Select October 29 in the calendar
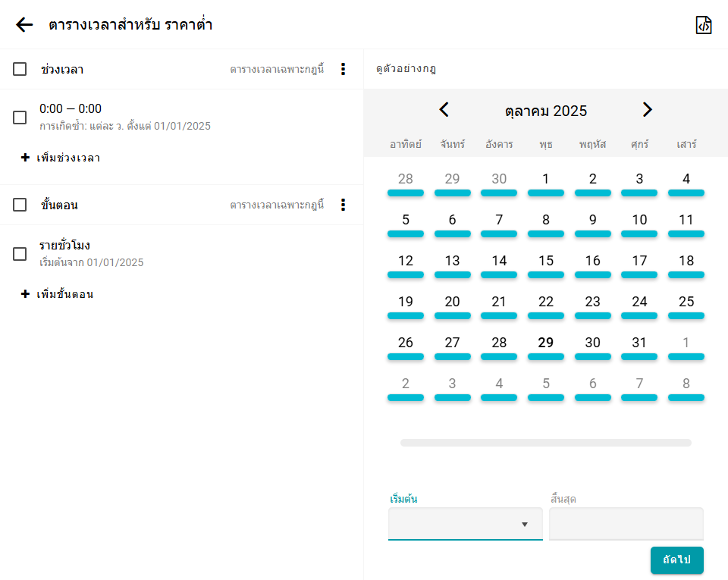Image resolution: width=728 pixels, height=580 pixels. tap(546, 343)
